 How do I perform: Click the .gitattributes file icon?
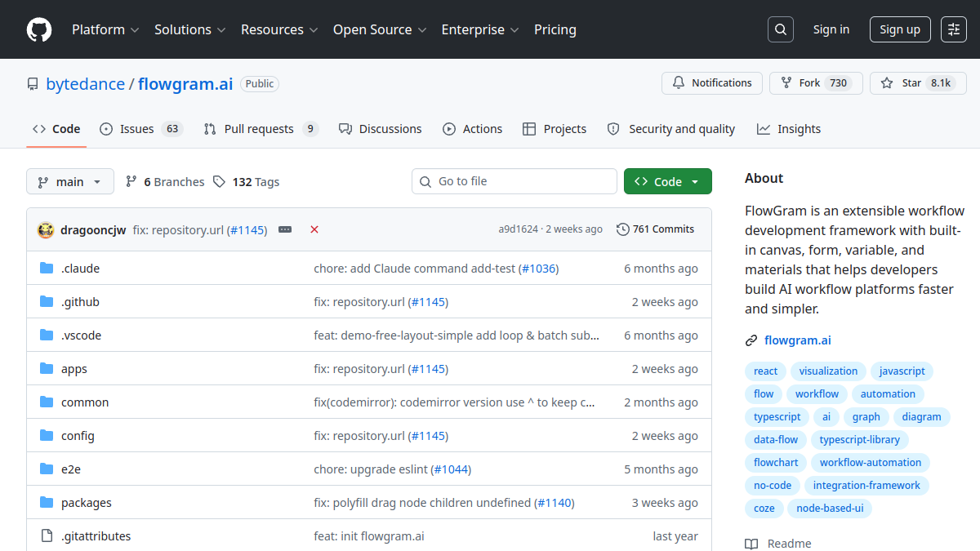coord(47,536)
